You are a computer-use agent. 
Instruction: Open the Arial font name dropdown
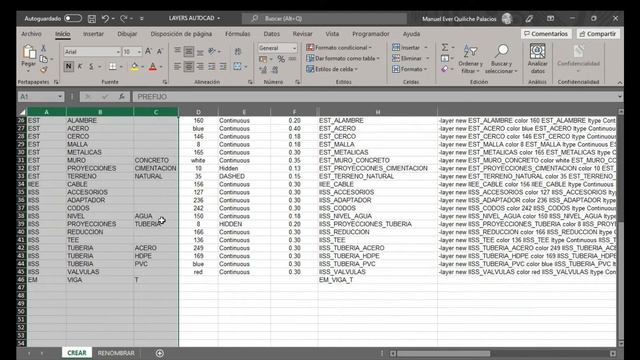[118, 52]
